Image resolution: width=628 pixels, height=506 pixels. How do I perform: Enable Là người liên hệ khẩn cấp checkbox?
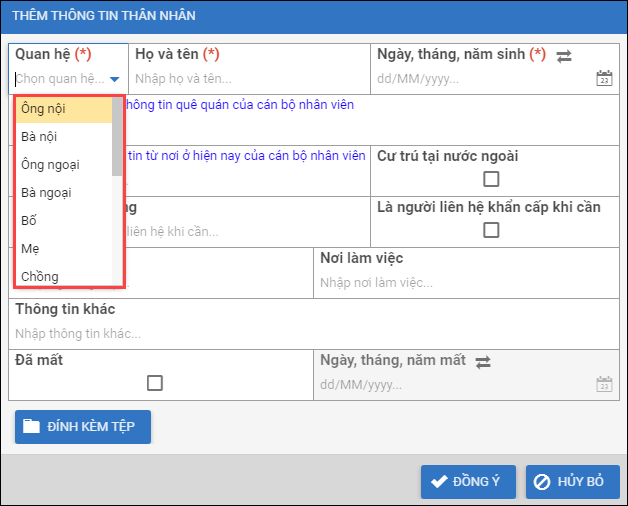[x=491, y=230]
